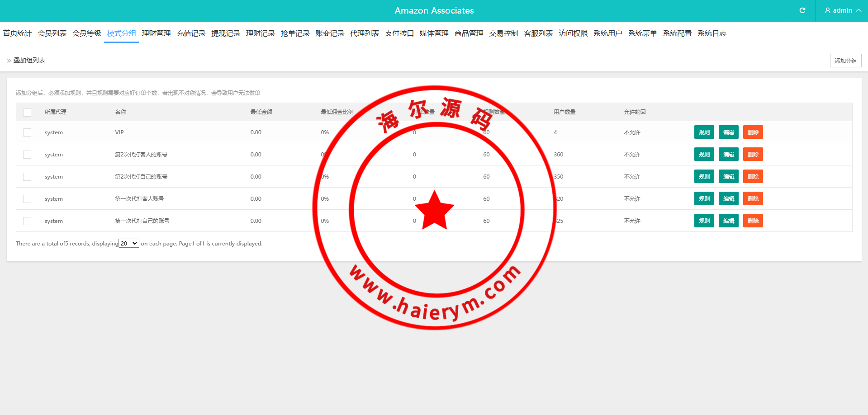Viewport: 868px width, 415px height.
Task: Open the 系统配置 menu
Action: [x=677, y=33]
